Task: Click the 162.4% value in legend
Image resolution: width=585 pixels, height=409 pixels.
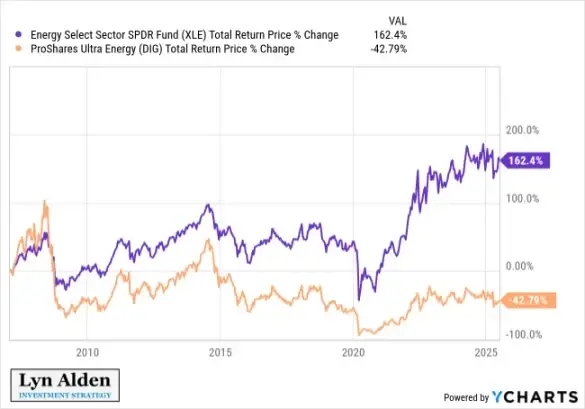Action: [390, 35]
